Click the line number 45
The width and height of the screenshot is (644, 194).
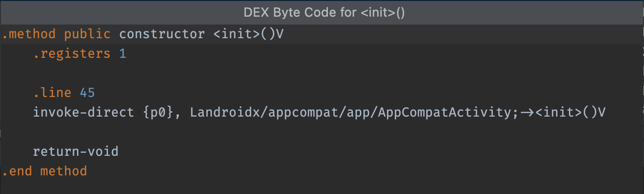[87, 93]
